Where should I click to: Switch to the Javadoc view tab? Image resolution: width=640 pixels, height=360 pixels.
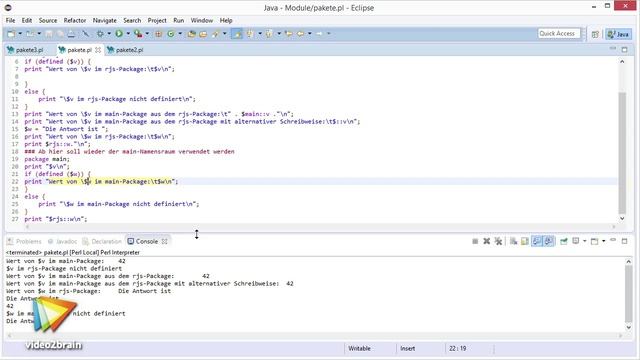[62, 242]
